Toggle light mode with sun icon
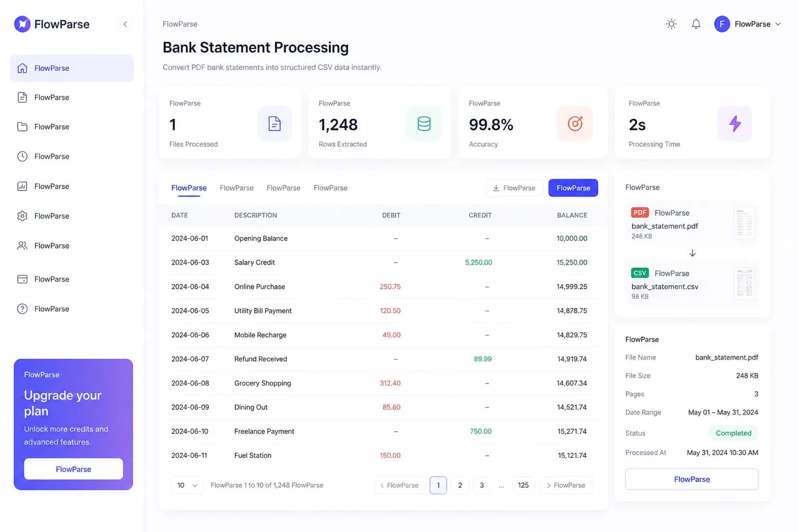 671,24
